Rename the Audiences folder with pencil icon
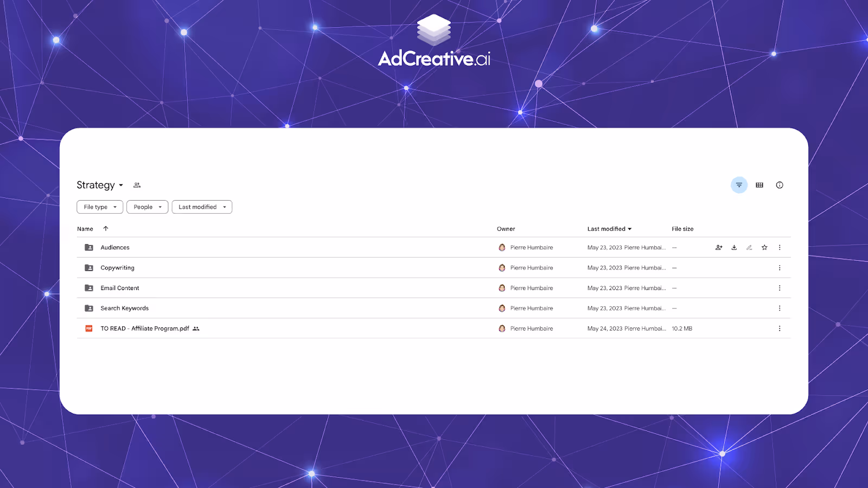868x488 pixels. (x=749, y=247)
